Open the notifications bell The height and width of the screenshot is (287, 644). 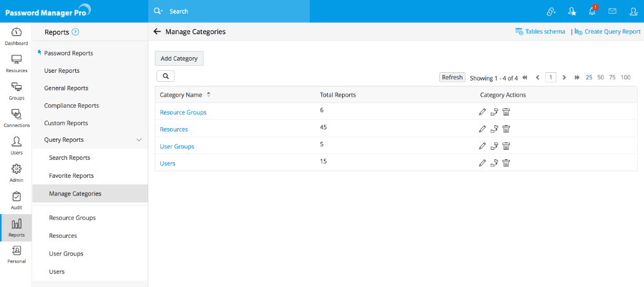[592, 12]
